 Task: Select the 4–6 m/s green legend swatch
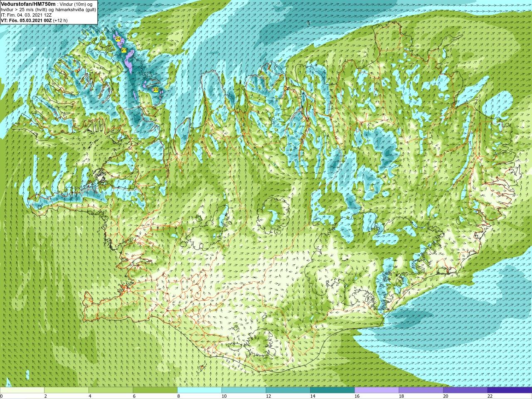point(111,390)
